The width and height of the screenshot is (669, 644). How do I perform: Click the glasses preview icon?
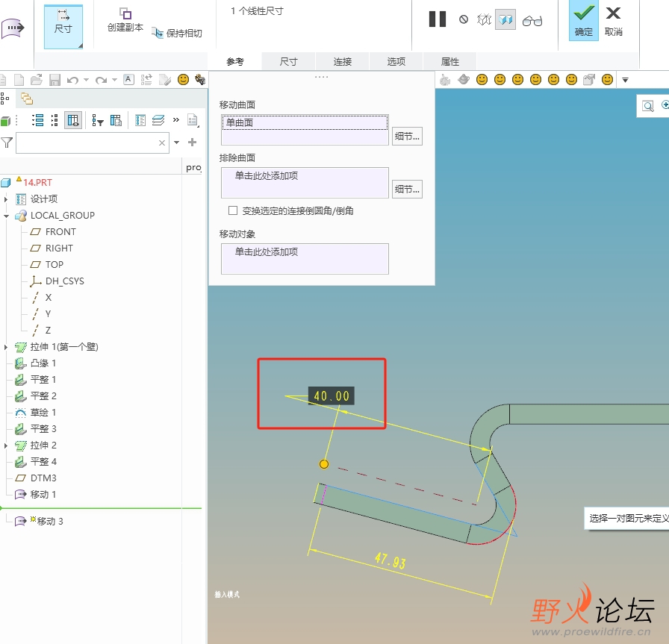(x=532, y=20)
